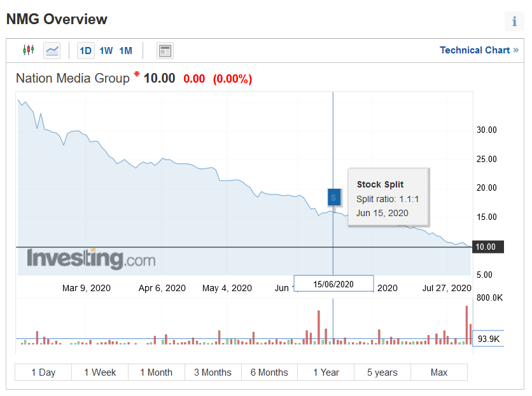Click the (0.00%) percent change value

point(232,79)
